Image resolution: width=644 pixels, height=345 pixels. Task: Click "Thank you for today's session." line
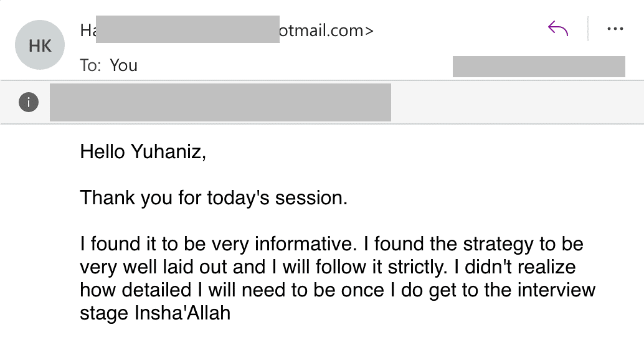click(x=213, y=198)
